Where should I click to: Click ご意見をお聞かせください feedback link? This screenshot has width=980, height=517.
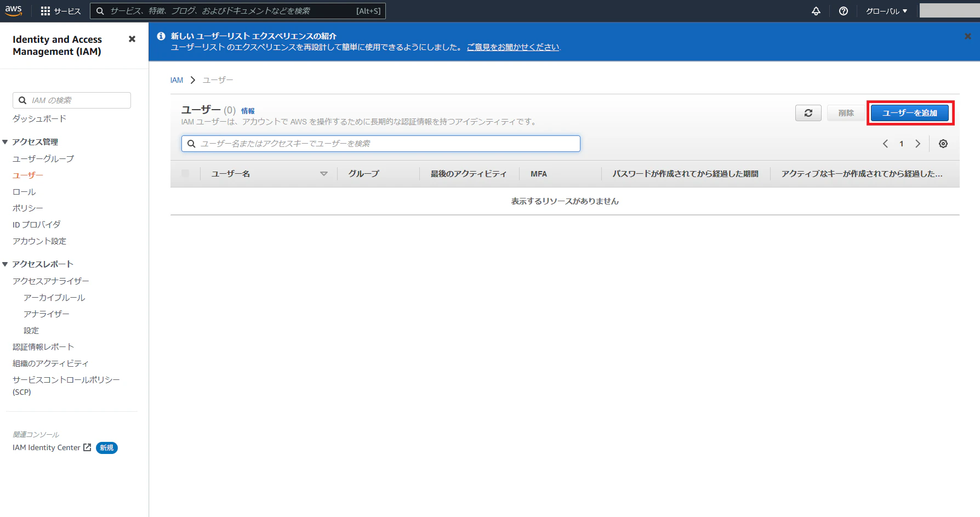(513, 47)
